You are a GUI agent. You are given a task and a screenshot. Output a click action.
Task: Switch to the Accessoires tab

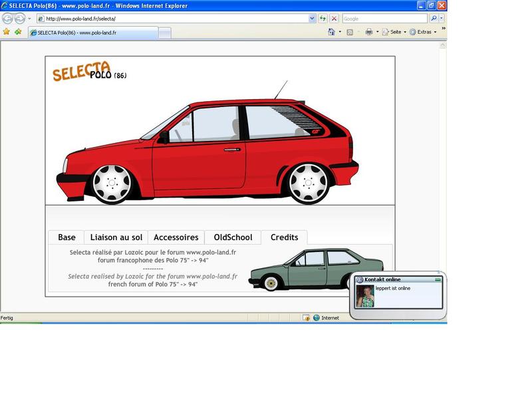(x=176, y=237)
